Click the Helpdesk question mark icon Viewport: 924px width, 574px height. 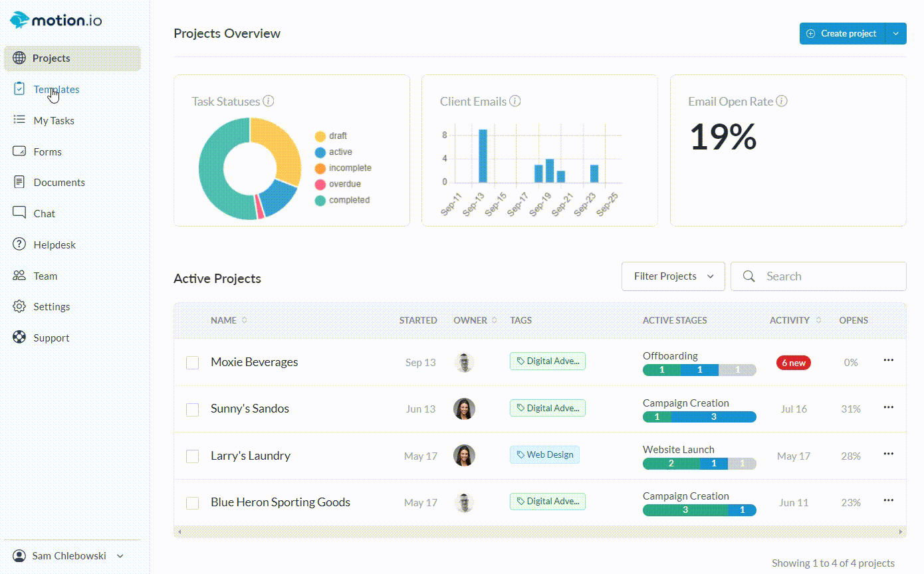click(x=19, y=244)
